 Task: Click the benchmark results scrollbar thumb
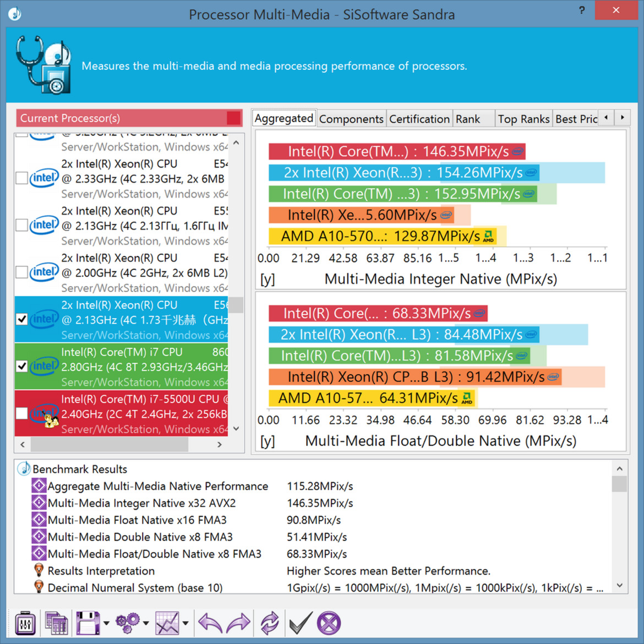point(619,484)
